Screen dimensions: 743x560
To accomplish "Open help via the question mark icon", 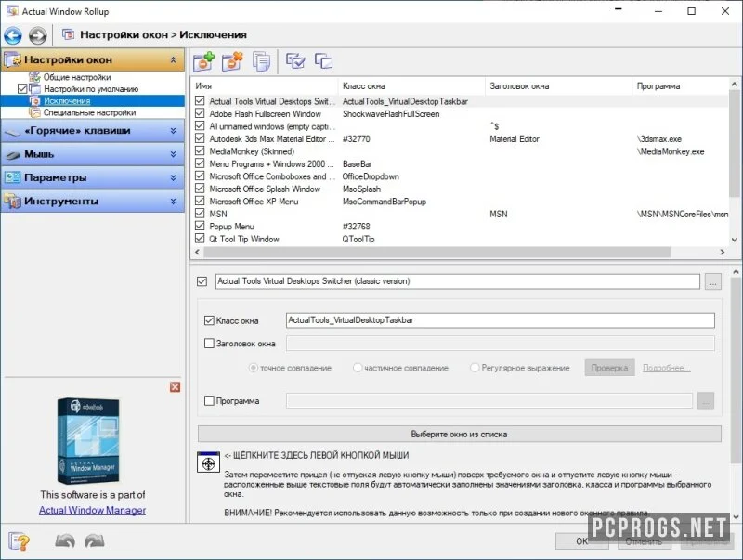I will [19, 541].
